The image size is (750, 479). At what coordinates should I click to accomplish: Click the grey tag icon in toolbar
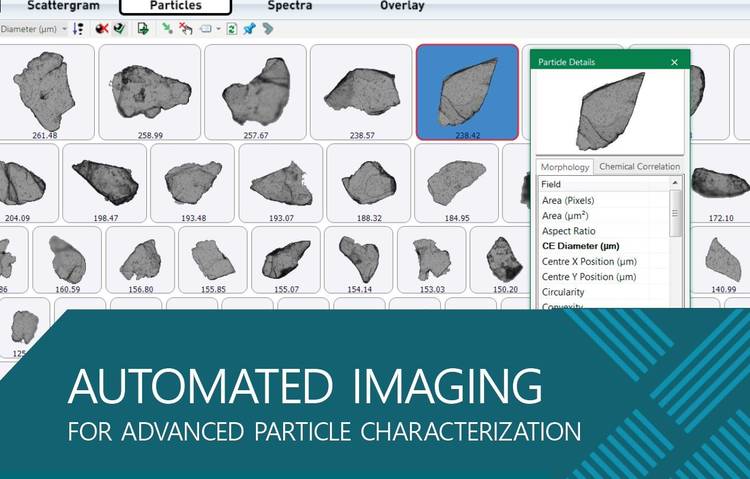click(267, 29)
